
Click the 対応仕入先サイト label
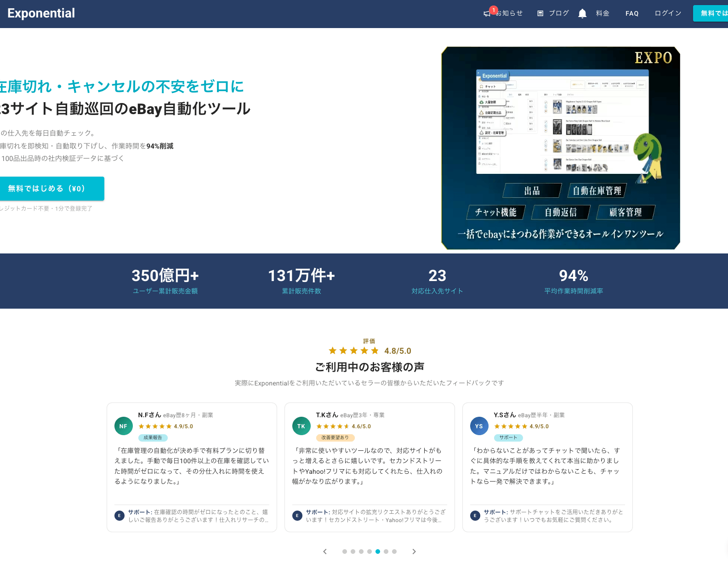click(x=437, y=291)
